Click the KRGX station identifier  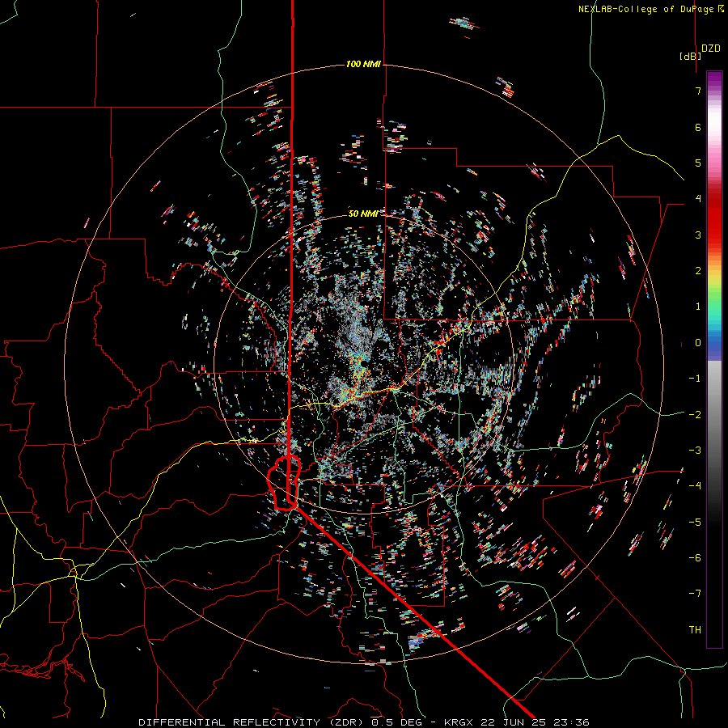click(x=459, y=722)
